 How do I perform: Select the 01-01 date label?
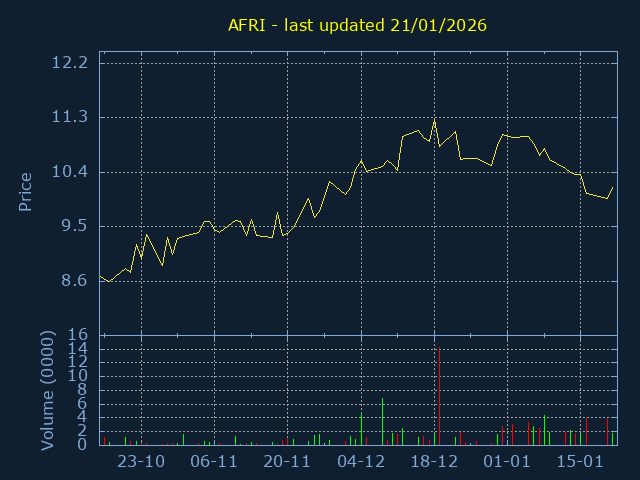click(x=507, y=462)
